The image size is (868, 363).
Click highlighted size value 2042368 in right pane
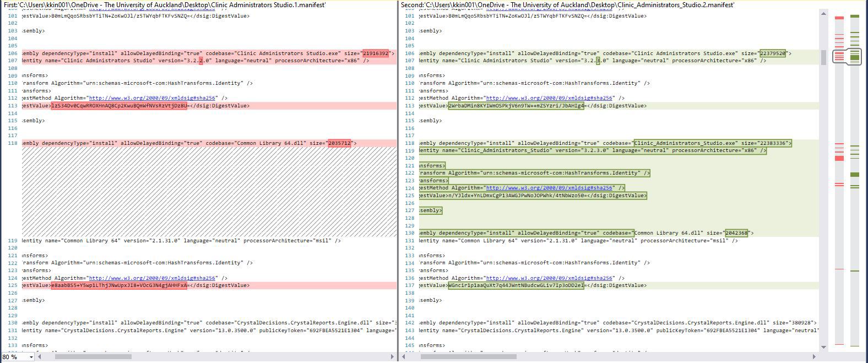(737, 233)
